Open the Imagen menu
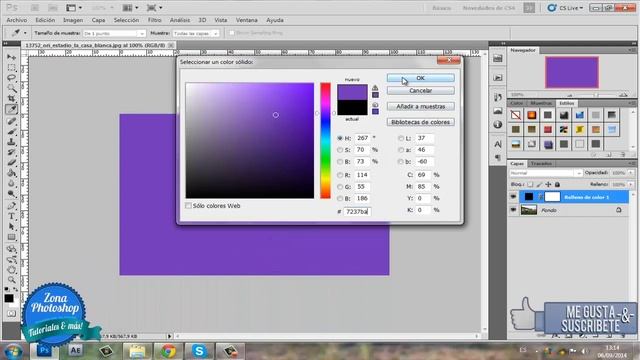This screenshot has width=640, height=360. click(73, 20)
